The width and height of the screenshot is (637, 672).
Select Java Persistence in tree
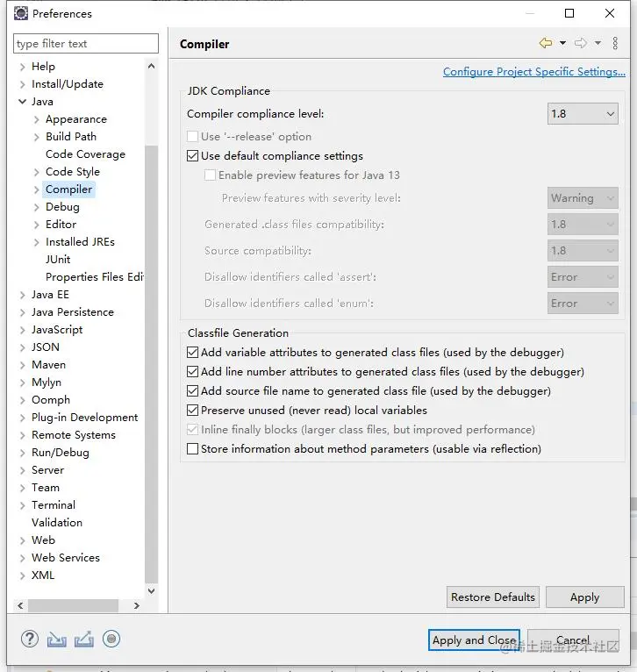(x=73, y=312)
